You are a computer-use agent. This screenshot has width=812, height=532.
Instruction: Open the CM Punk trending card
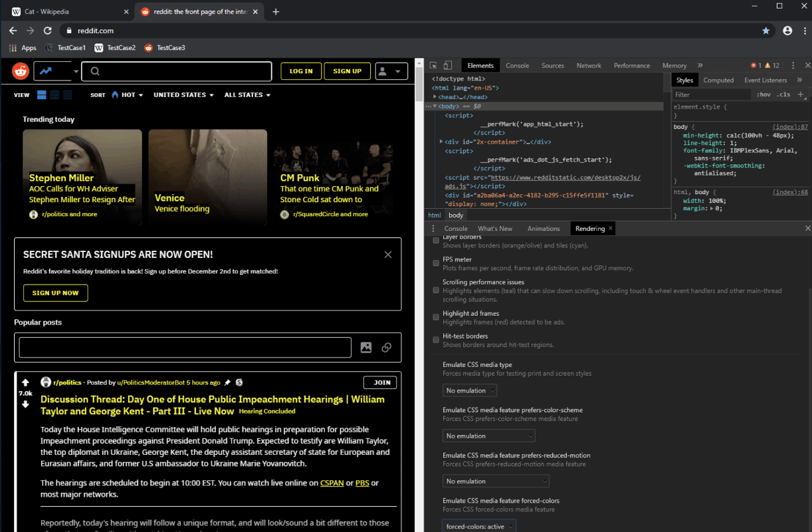(333, 177)
